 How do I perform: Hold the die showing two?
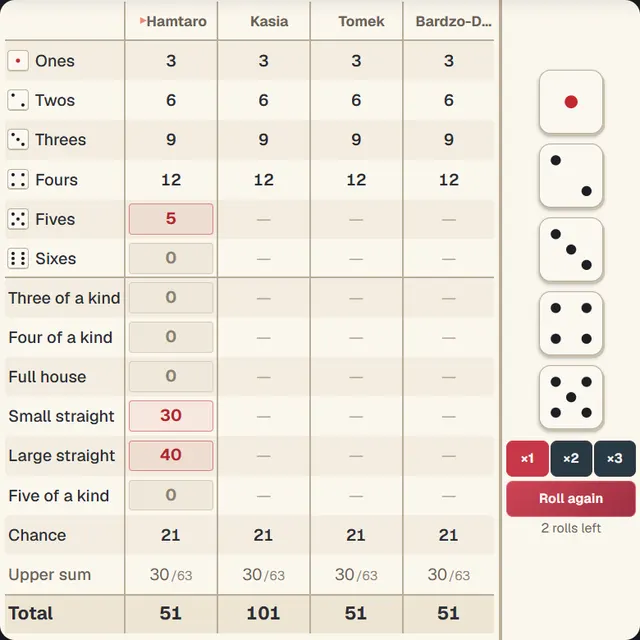tap(571, 176)
